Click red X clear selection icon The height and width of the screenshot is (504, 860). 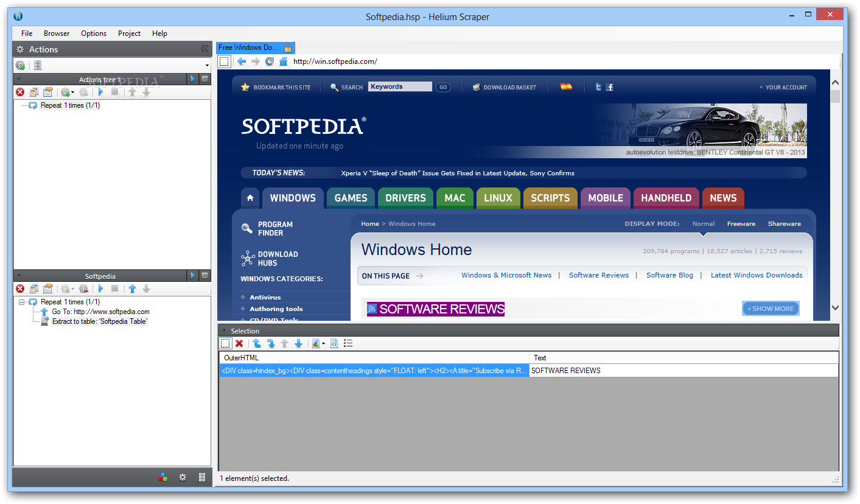click(x=239, y=343)
